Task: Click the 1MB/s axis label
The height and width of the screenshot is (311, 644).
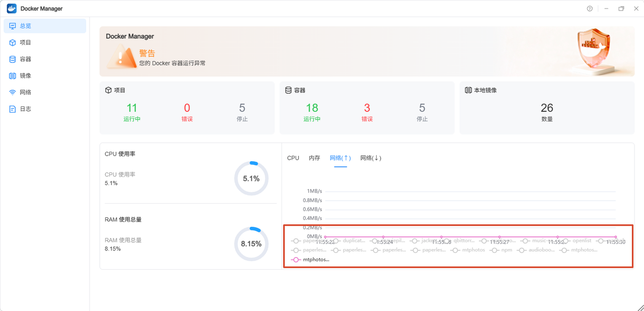Action: pos(314,191)
